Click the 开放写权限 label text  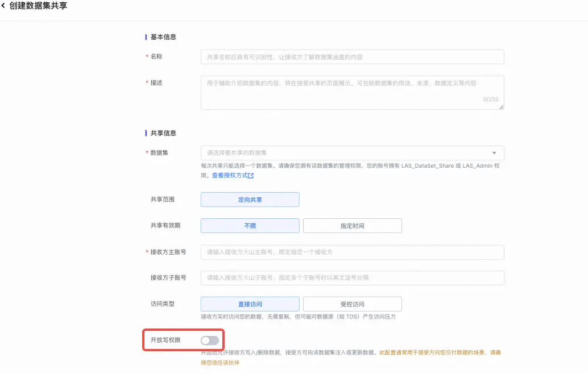(165, 340)
